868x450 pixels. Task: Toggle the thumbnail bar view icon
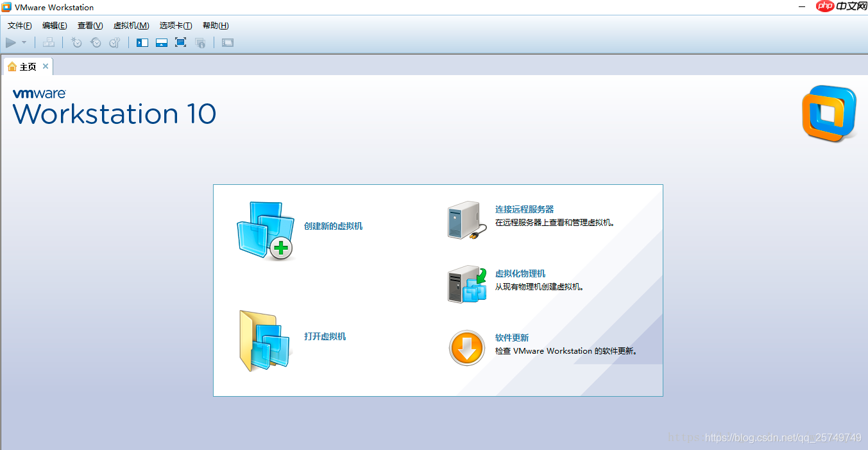(x=162, y=42)
